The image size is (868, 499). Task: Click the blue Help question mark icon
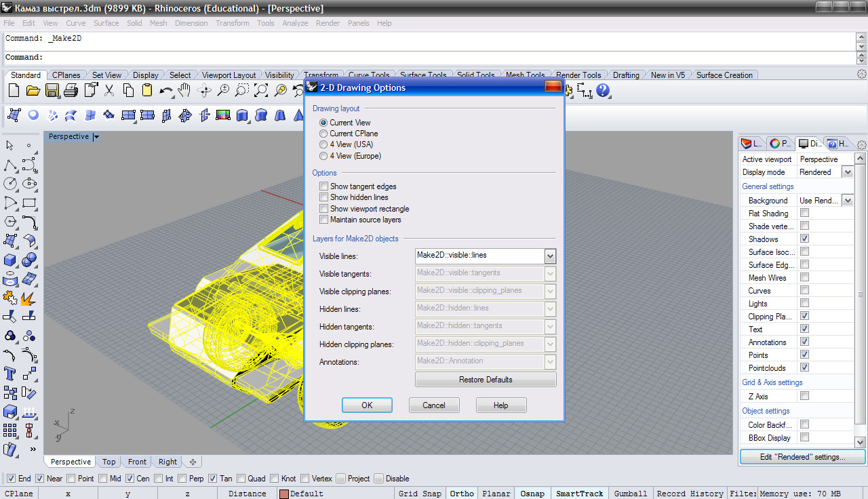point(603,91)
